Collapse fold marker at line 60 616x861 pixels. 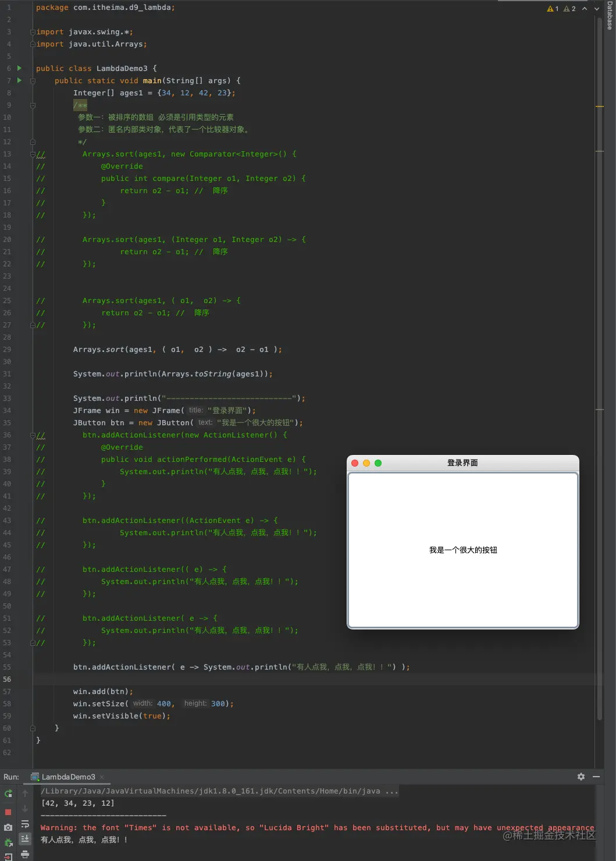tap(33, 728)
